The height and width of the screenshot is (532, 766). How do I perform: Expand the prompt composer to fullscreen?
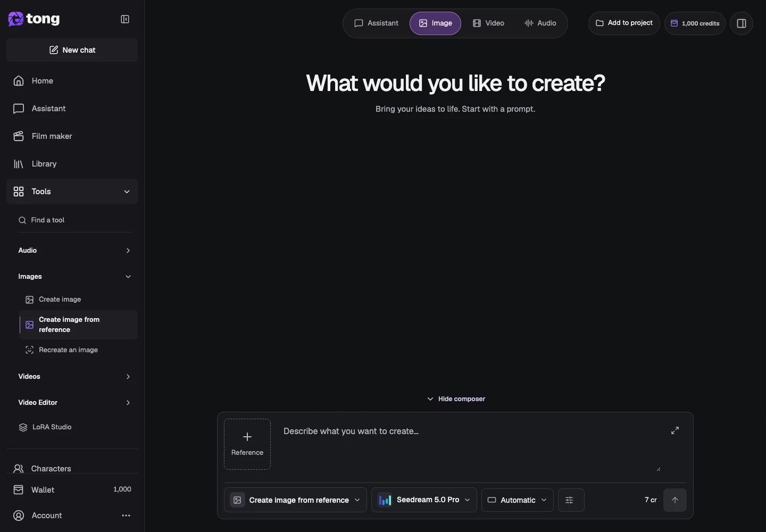[675, 430]
